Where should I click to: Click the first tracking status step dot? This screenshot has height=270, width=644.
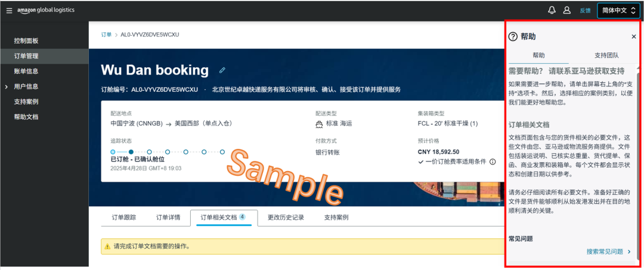click(113, 152)
